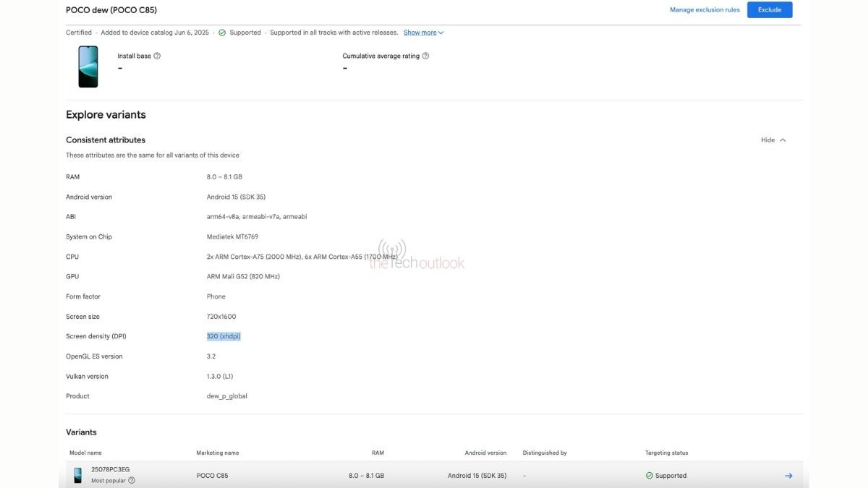Click the Distinguished by column header

click(545, 453)
